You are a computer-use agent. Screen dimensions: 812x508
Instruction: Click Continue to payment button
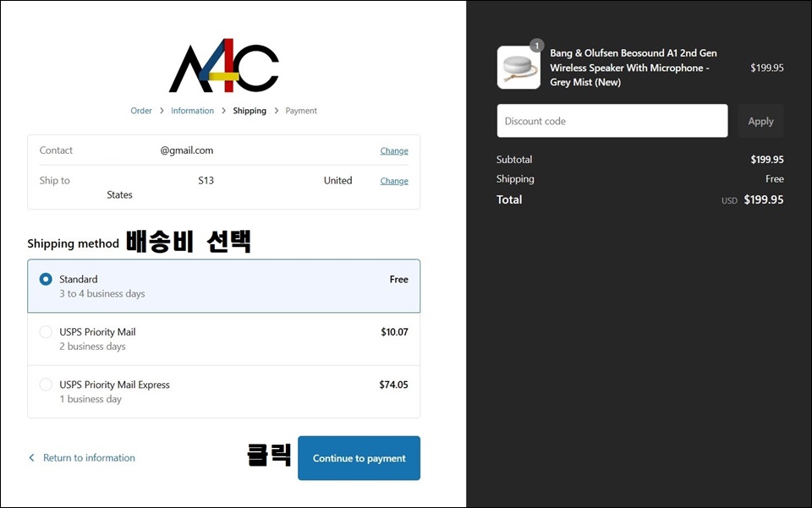click(x=359, y=458)
